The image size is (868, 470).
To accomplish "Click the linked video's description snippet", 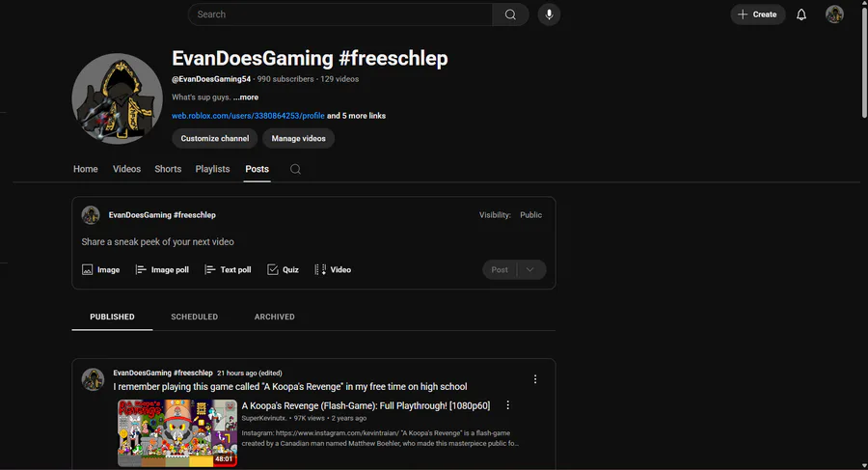I will (x=380, y=438).
